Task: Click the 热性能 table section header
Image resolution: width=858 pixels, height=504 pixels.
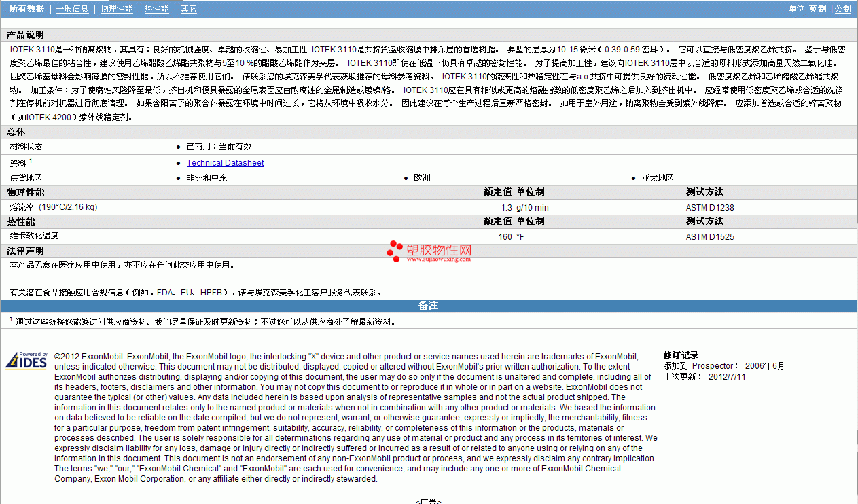Action: [20, 221]
